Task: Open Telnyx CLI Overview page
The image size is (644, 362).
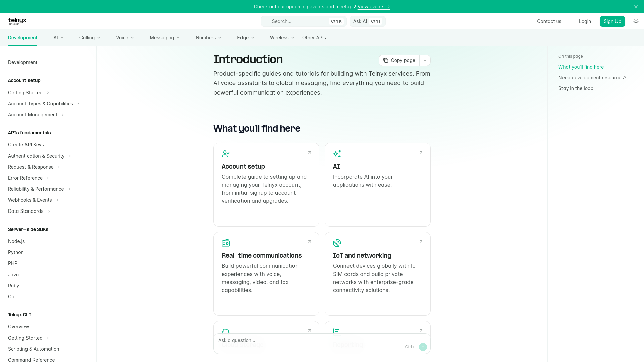Action: click(18, 327)
